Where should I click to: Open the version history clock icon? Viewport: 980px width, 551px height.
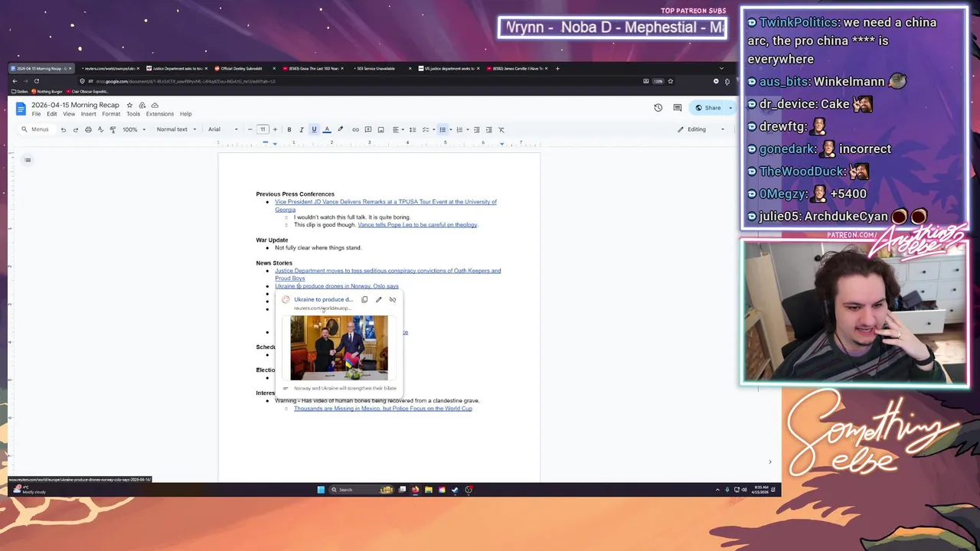pyautogui.click(x=658, y=108)
